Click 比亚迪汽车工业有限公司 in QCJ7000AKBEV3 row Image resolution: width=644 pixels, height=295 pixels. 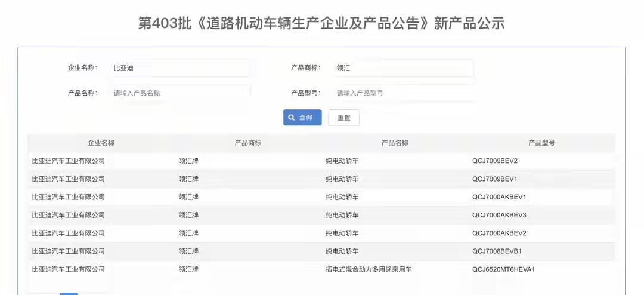coord(68,215)
